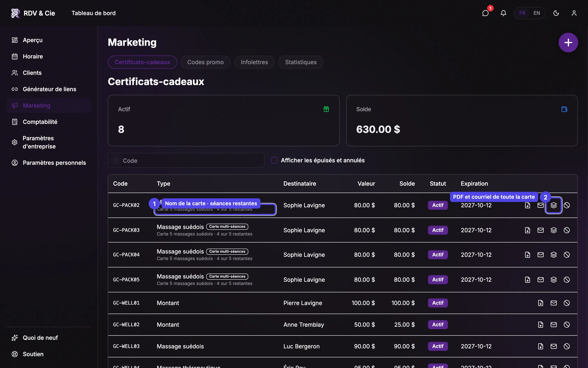Open Paramètres personnels

click(49, 163)
